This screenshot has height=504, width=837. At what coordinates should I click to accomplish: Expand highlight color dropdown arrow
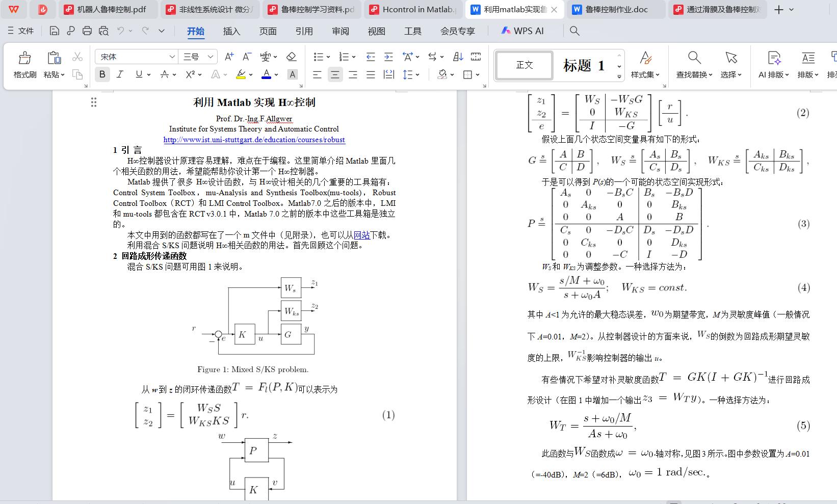(251, 75)
